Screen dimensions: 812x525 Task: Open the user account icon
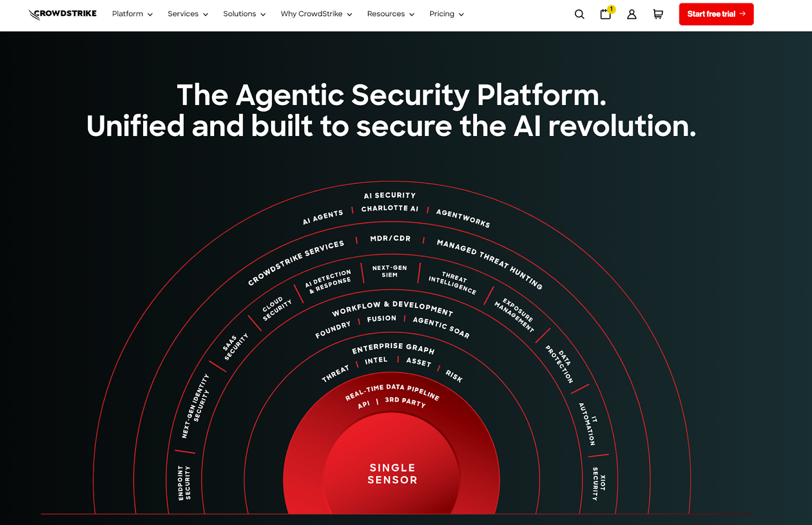tap(631, 15)
